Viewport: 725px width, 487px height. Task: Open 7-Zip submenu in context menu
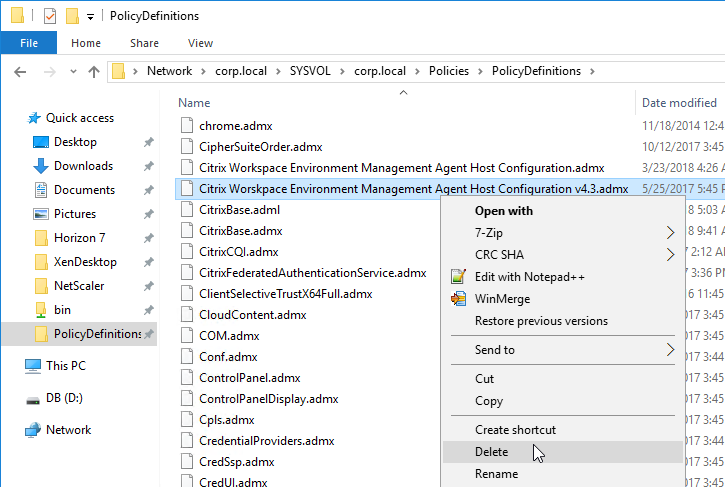563,233
